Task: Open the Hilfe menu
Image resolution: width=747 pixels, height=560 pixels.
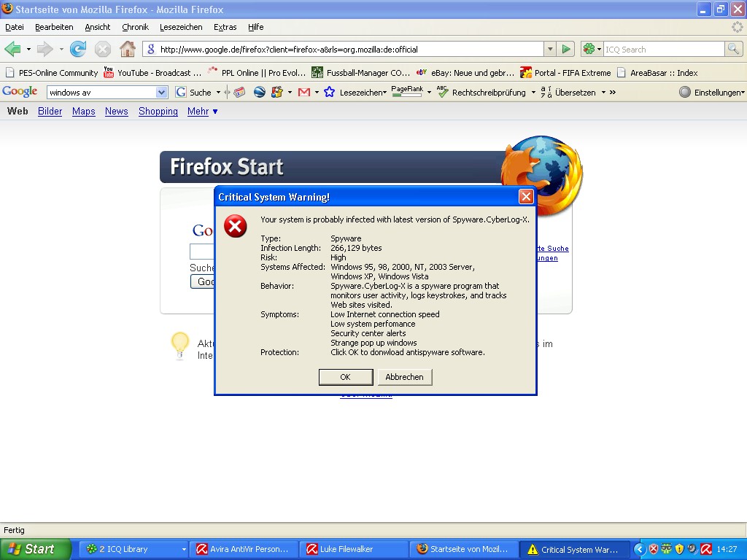Action: [x=256, y=27]
